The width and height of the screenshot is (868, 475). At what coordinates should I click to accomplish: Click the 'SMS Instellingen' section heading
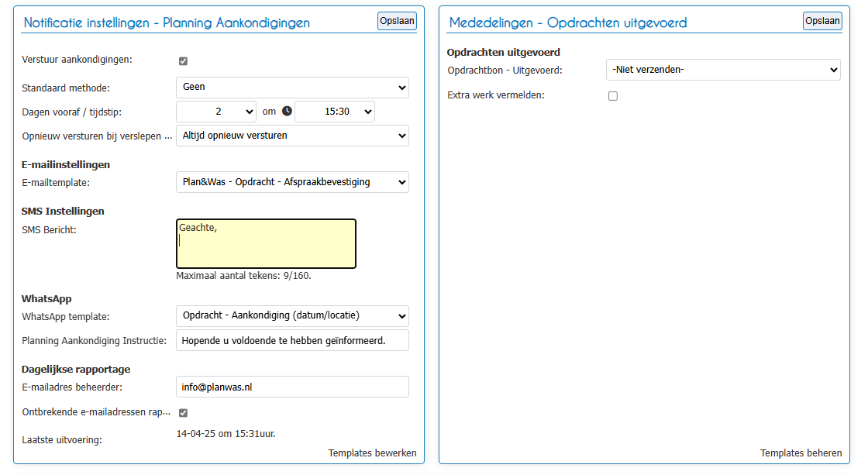click(63, 211)
